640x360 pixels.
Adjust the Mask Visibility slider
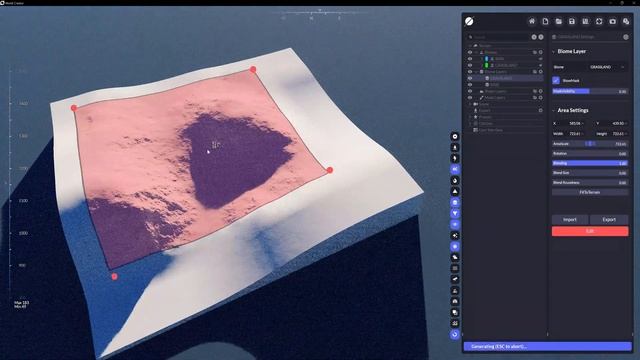[x=590, y=91]
